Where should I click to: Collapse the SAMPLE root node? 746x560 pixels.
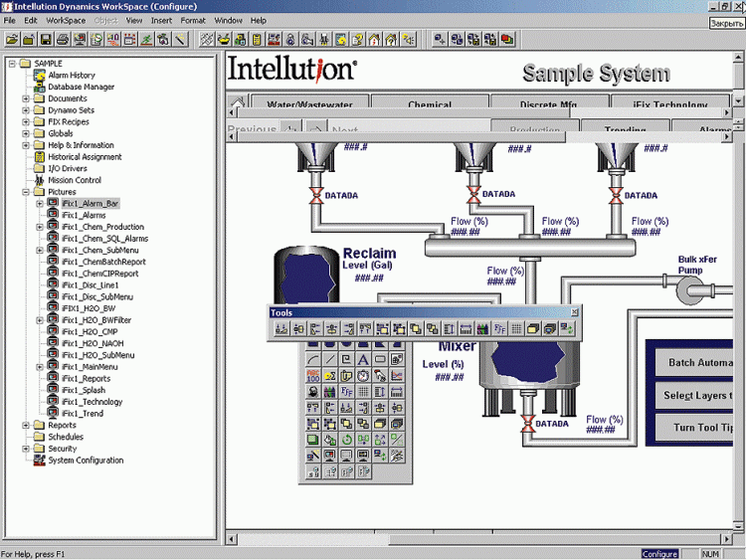pos(12,64)
